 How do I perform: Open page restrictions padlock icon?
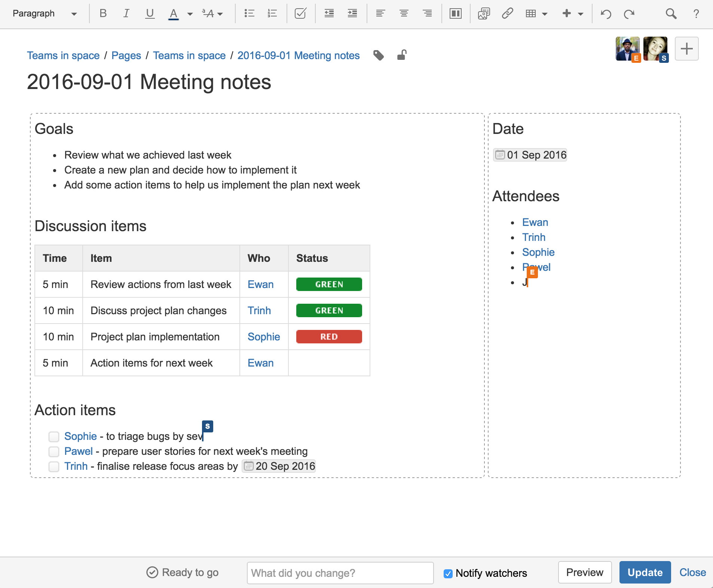tap(402, 55)
